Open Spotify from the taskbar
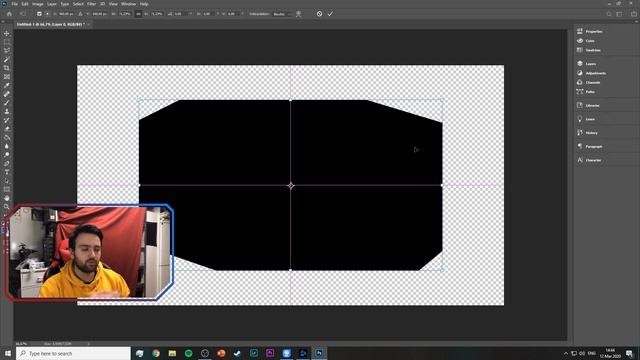Viewport: 640px width, 360px height. click(189, 353)
